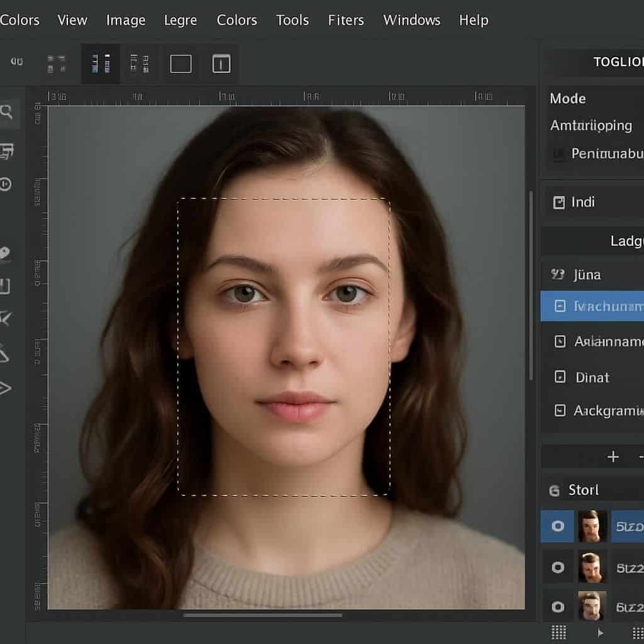Click the small double-bracket icon at toolbar start
This screenshot has height=644, width=644.
point(17,62)
